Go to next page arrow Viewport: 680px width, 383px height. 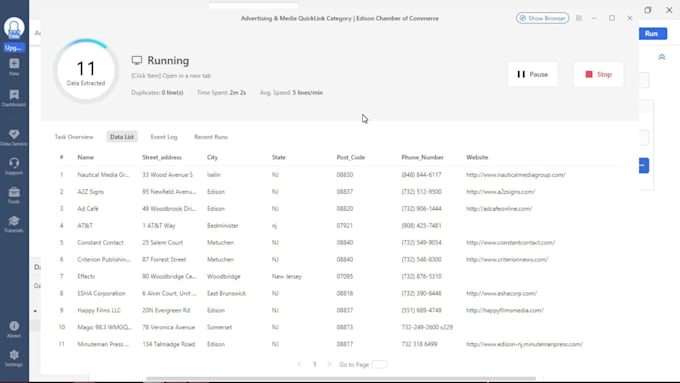pyautogui.click(x=329, y=364)
